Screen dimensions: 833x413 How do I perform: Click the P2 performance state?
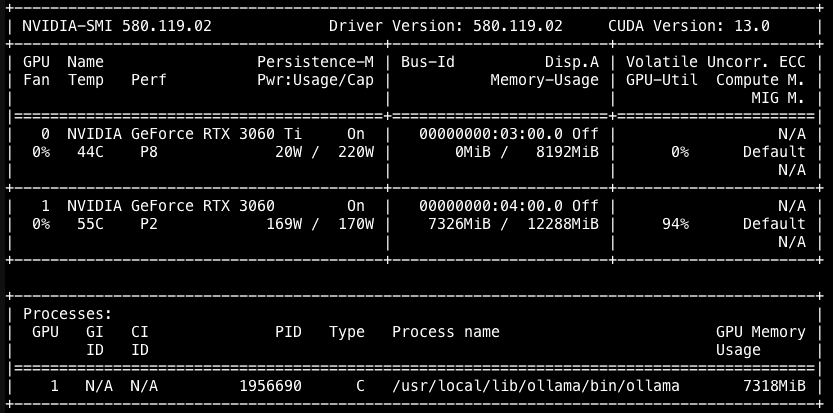tap(149, 224)
